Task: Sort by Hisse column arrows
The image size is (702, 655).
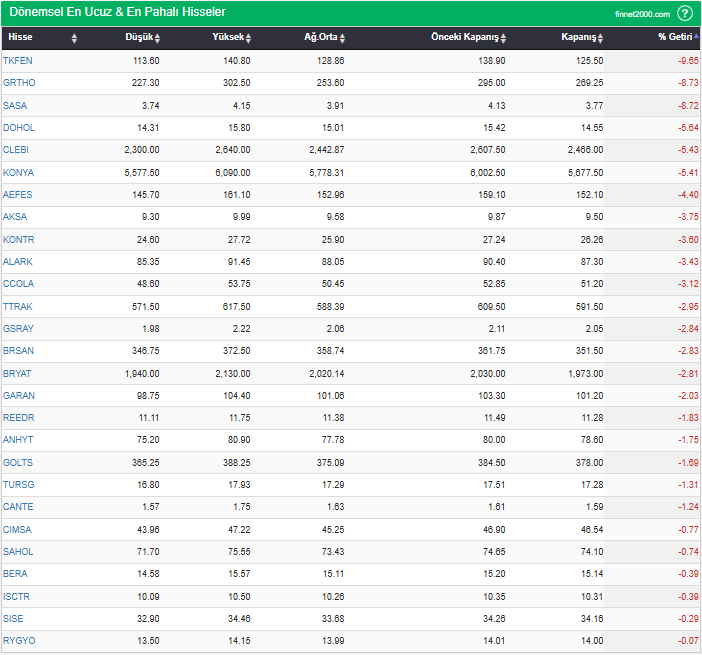Action: (x=74, y=38)
